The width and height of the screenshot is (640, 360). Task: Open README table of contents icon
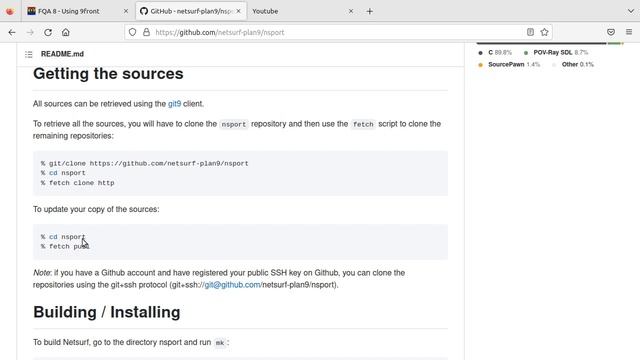(29, 54)
